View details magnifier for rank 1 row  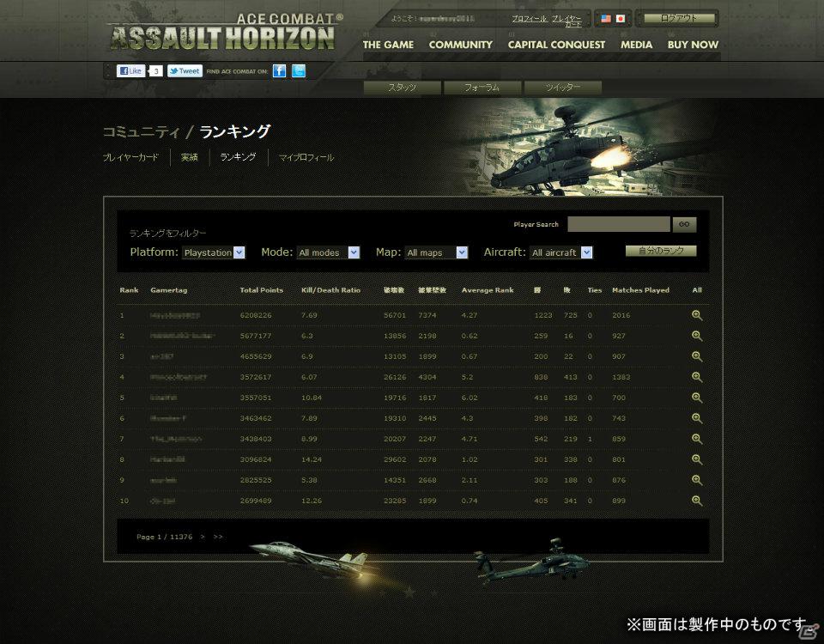(697, 315)
